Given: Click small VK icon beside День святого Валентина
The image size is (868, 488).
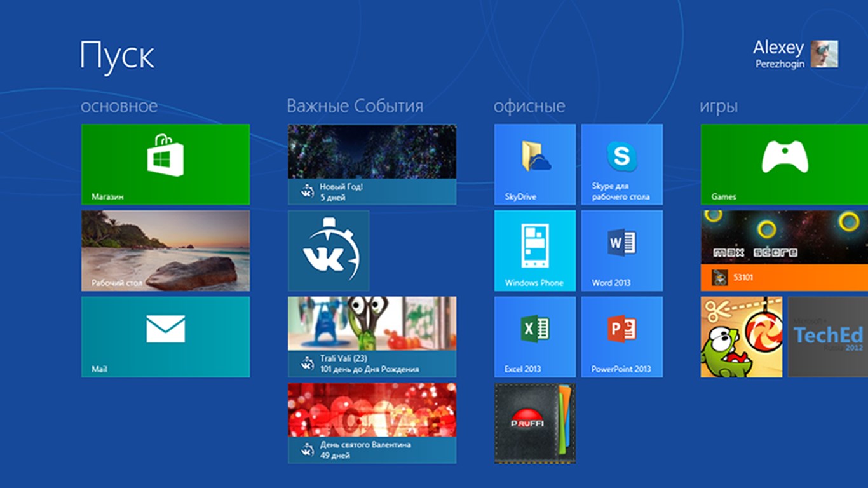Looking at the screenshot, I should coord(308,450).
